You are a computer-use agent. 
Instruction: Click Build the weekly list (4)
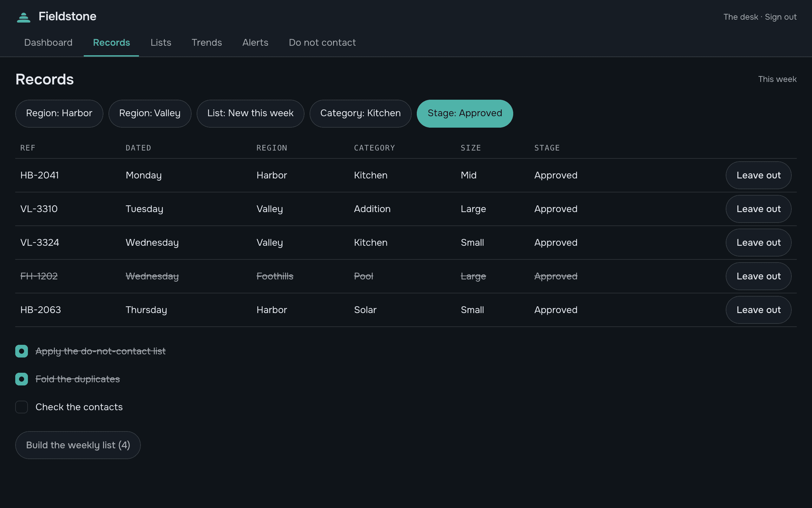(x=78, y=445)
